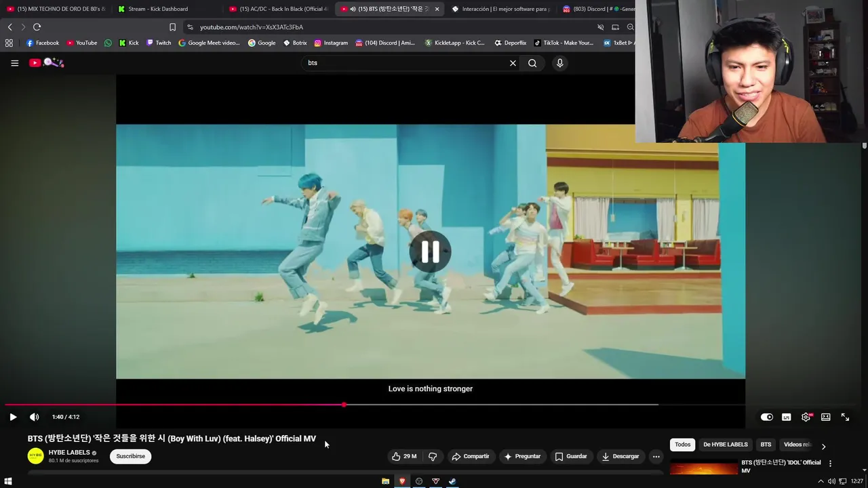Viewport: 868px width, 488px height.
Task: Switch to the AC/DC Back In Black tab
Action: (278, 9)
